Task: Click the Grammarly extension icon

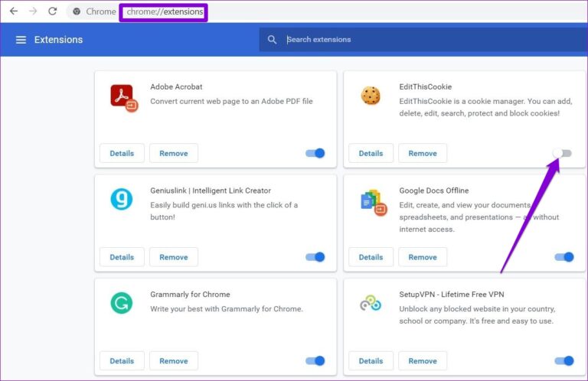Action: coord(122,303)
